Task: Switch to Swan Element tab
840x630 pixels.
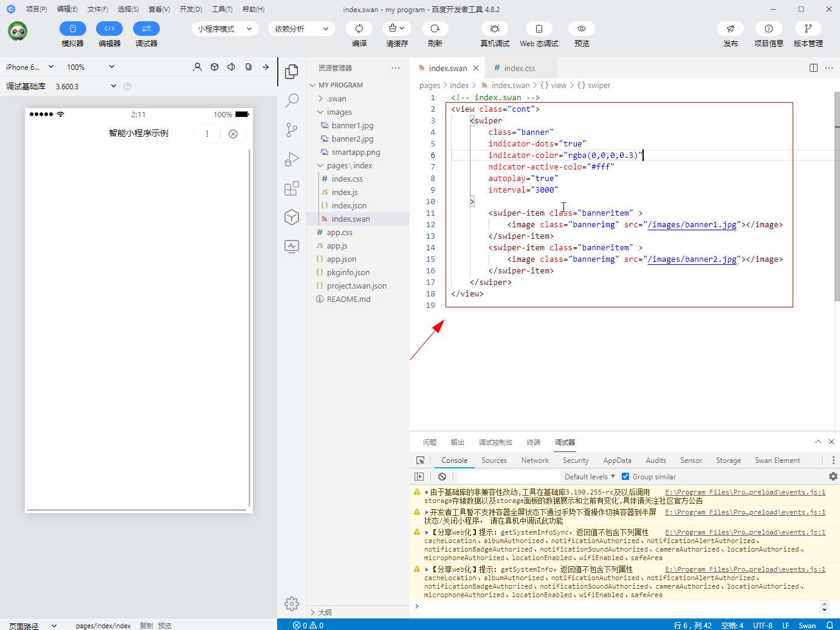Action: [777, 461]
